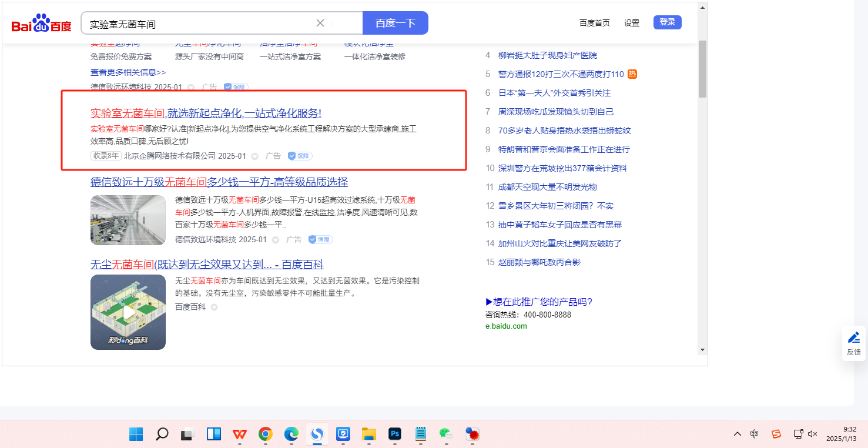Play the 无尘无菌车间 Baike video thumbnail
Image resolution: width=868 pixels, height=448 pixels.
click(x=128, y=312)
